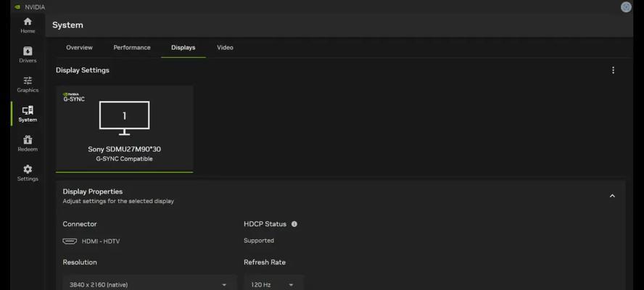Click 'Adjust settings for the selected display' text

118,202
